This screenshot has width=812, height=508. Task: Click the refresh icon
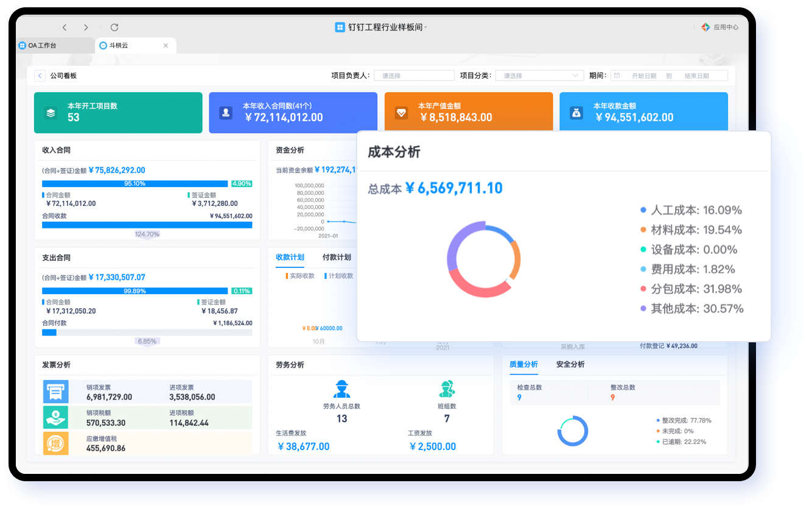click(114, 27)
